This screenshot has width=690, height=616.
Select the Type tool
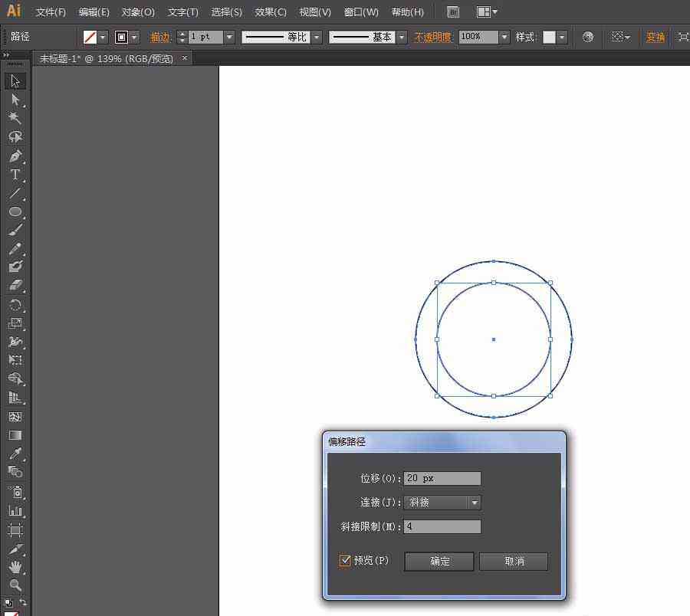pyautogui.click(x=15, y=175)
